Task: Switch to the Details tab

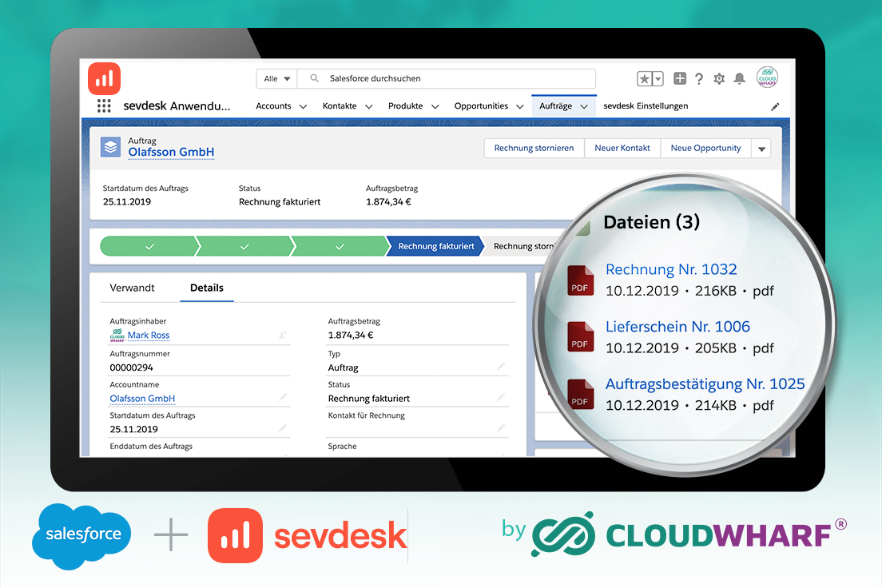Action: [206, 288]
